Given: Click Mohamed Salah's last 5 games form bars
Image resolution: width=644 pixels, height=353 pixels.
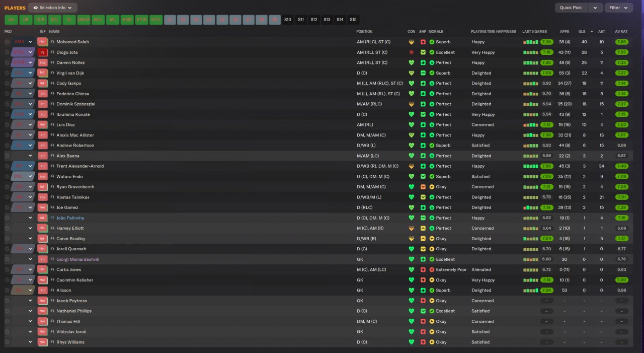Looking at the screenshot, I should 530,42.
